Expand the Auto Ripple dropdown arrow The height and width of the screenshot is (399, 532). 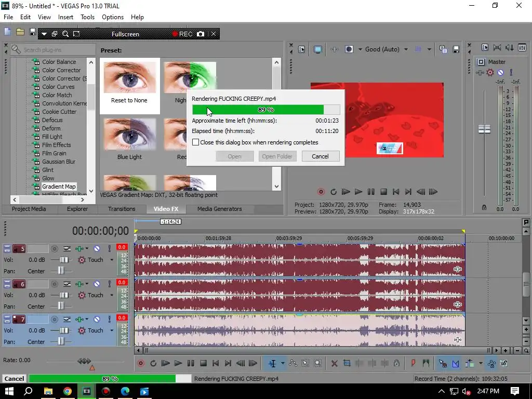click(x=481, y=363)
